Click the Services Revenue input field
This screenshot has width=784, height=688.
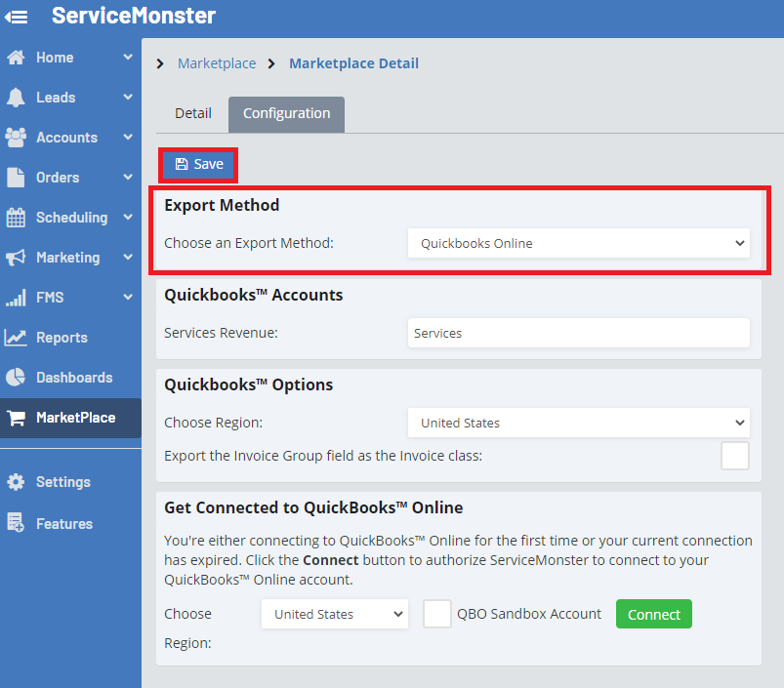(x=578, y=333)
